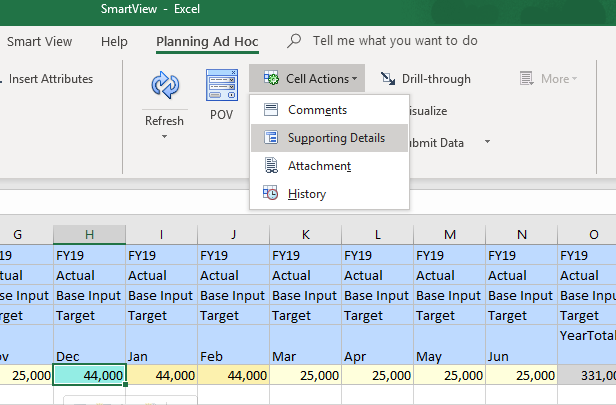The height and width of the screenshot is (405, 616).
Task: Click the search magnifier icon
Action: pos(294,40)
